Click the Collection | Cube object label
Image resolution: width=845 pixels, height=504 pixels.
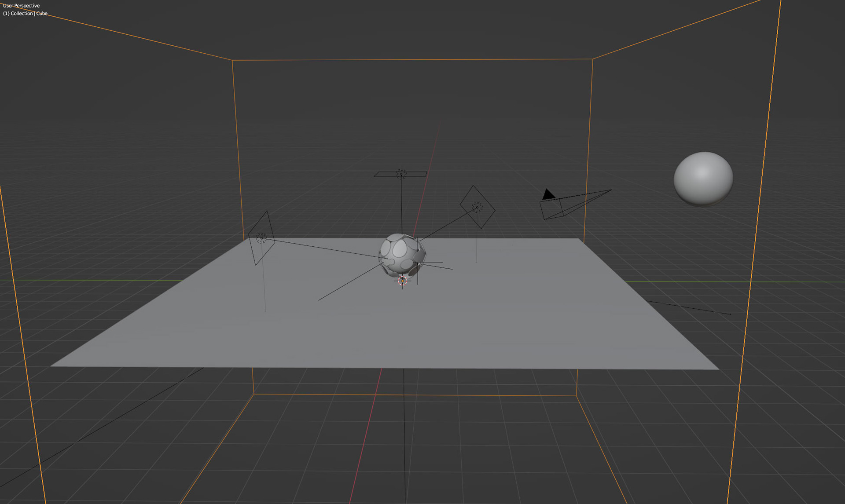25,14
